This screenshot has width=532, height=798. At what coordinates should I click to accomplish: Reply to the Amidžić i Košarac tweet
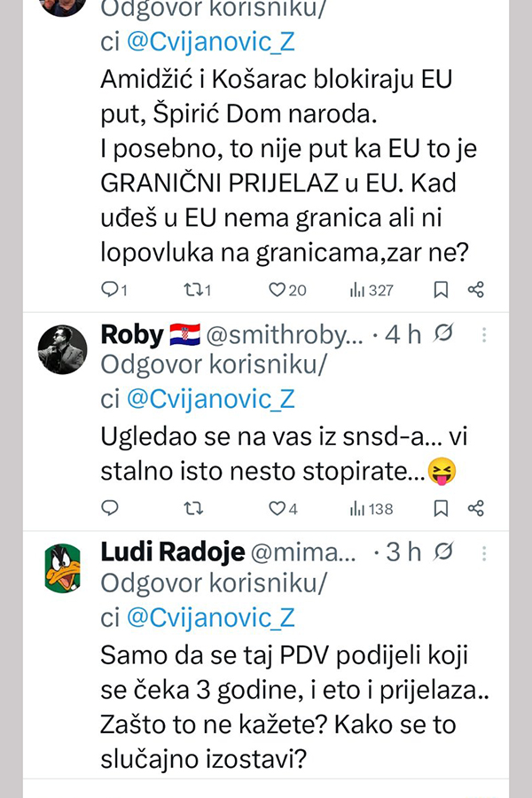[x=111, y=289]
